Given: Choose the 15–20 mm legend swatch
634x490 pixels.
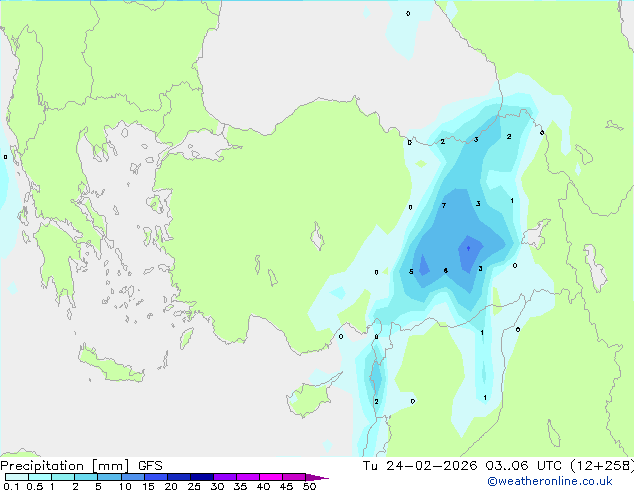Looking at the screenshot, I should pyautogui.click(x=156, y=477).
